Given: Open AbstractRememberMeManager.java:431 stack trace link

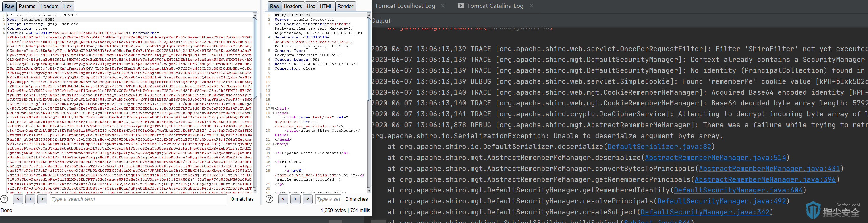Looking at the screenshot, I should point(769,169).
